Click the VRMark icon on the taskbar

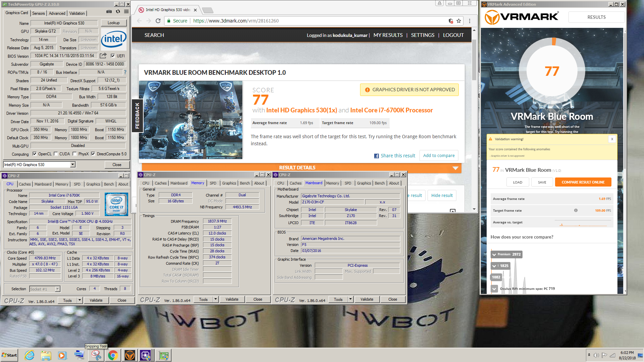[130, 355]
